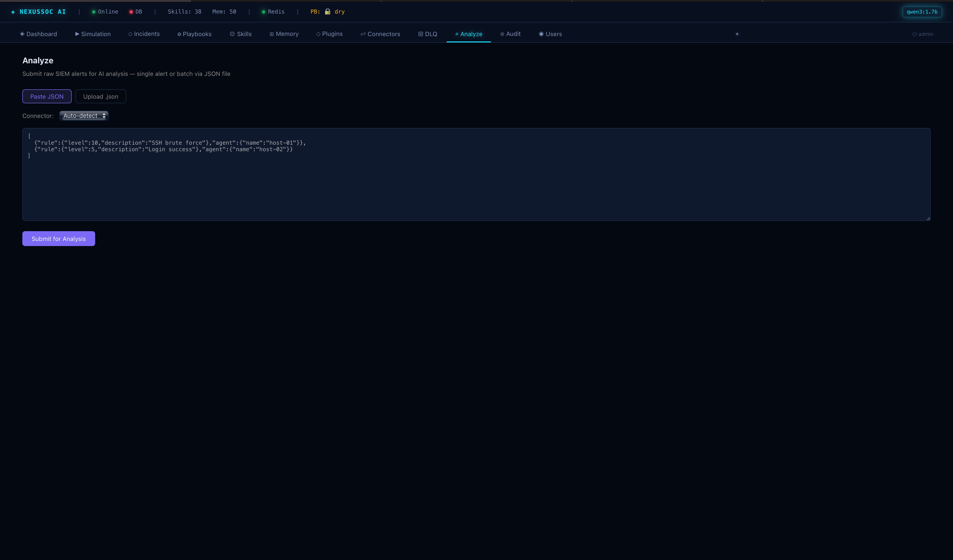This screenshot has width=953, height=560.
Task: Go to the Users tab
Action: coord(550,34)
